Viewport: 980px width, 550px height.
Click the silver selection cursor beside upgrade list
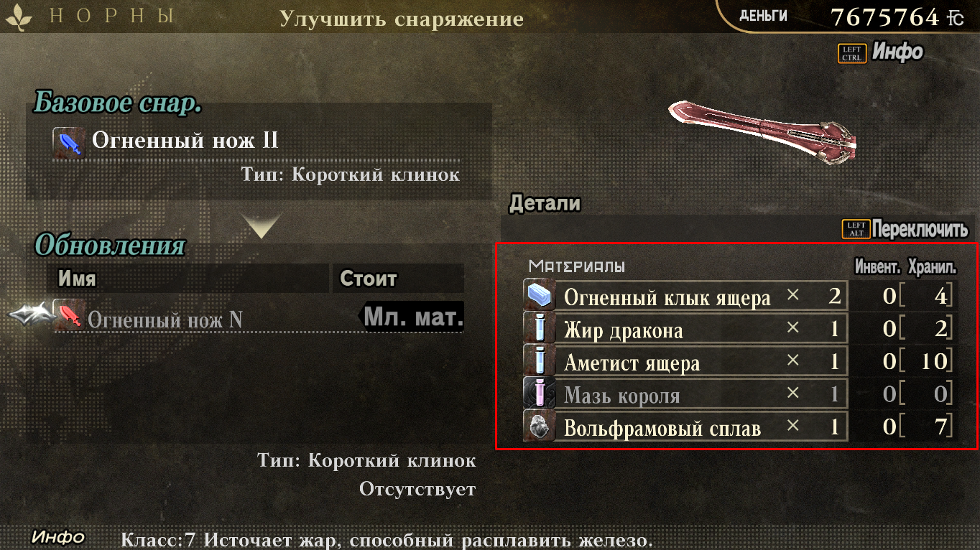tap(32, 314)
